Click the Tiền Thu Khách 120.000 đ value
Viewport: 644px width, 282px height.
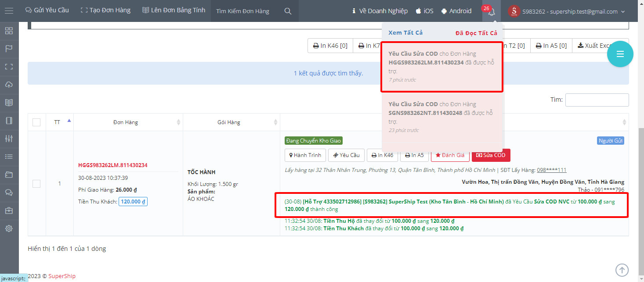[133, 202]
